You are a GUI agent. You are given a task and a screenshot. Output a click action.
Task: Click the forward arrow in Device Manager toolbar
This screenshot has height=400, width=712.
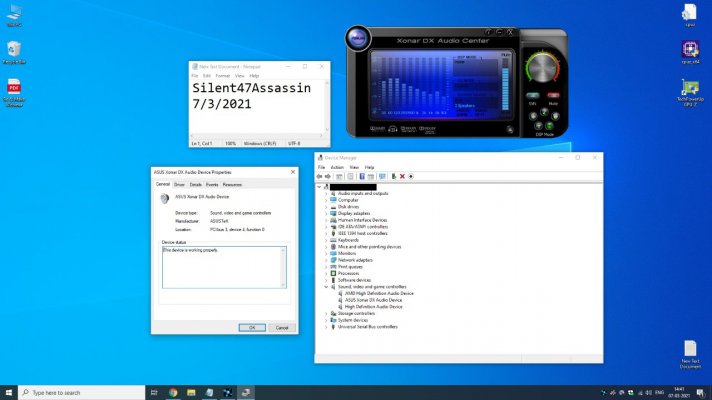(327, 176)
